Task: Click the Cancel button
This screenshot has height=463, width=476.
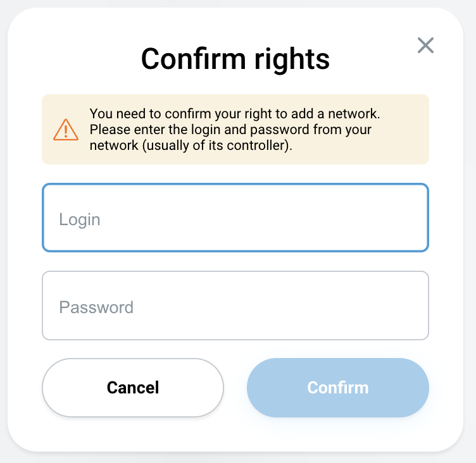Action: [133, 388]
